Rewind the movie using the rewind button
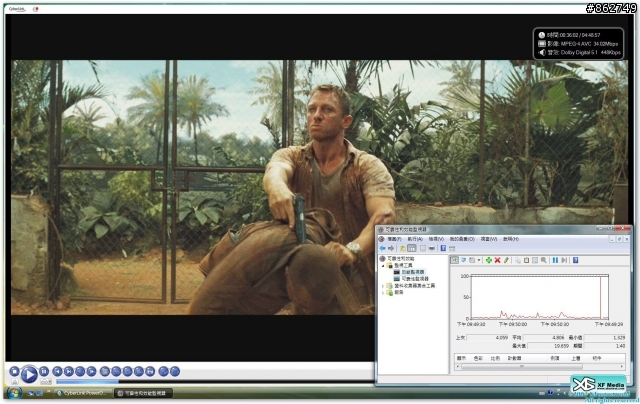This screenshot has height=404, width=640. pos(80,371)
